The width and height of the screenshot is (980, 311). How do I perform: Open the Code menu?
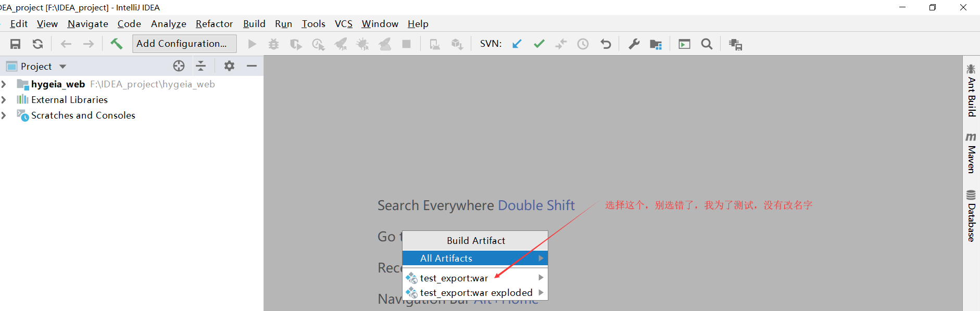click(x=129, y=24)
